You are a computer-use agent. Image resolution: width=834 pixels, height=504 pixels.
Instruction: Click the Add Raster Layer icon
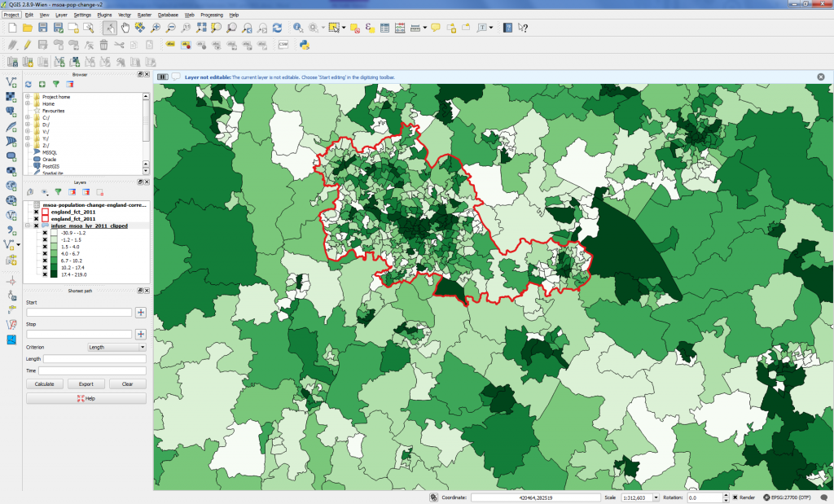(x=11, y=97)
